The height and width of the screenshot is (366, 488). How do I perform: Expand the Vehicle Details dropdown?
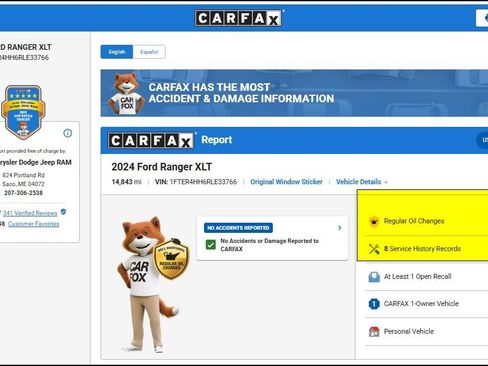point(362,182)
